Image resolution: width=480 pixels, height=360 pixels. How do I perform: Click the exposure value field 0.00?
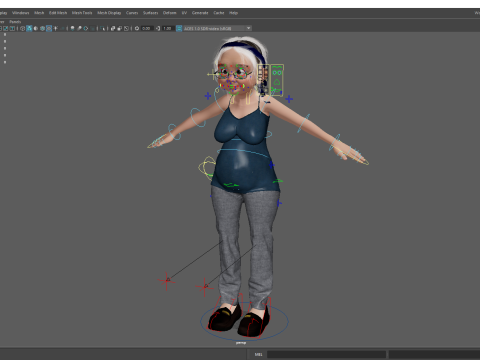coord(147,28)
